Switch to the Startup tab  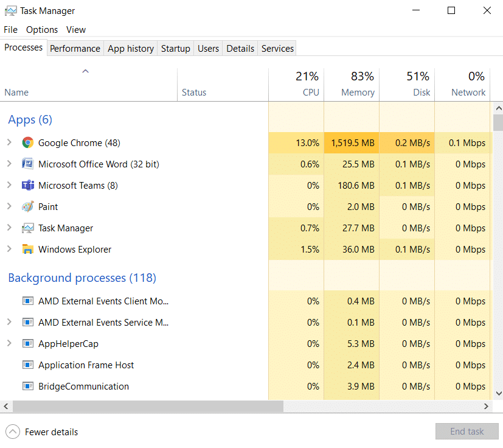tap(175, 49)
